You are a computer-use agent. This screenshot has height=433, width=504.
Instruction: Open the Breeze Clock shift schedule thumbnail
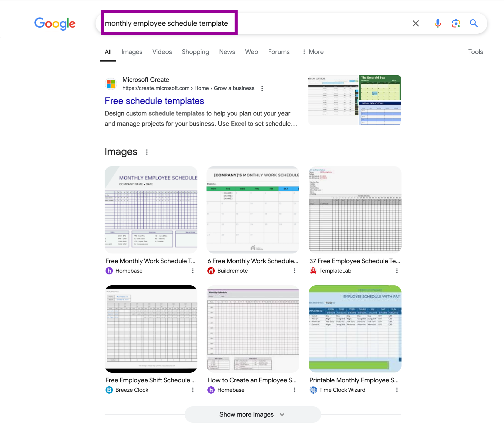(151, 329)
